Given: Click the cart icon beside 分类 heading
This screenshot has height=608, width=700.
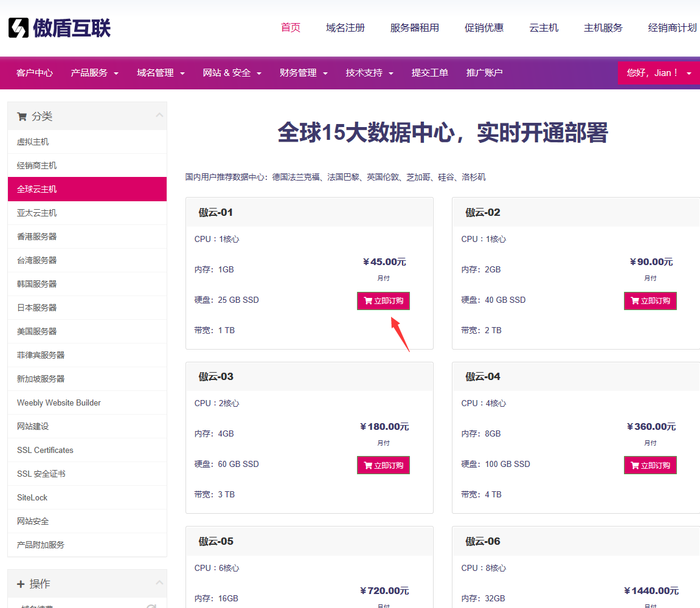Looking at the screenshot, I should pos(22,117).
